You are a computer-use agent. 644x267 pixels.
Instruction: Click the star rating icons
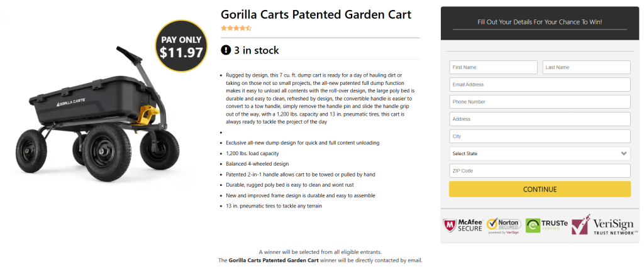pos(236,28)
